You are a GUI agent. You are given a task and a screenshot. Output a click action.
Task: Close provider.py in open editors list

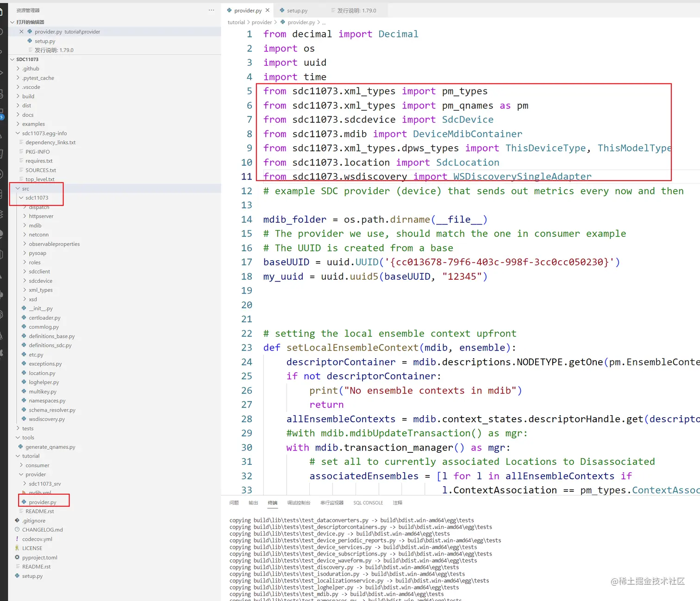tap(21, 31)
